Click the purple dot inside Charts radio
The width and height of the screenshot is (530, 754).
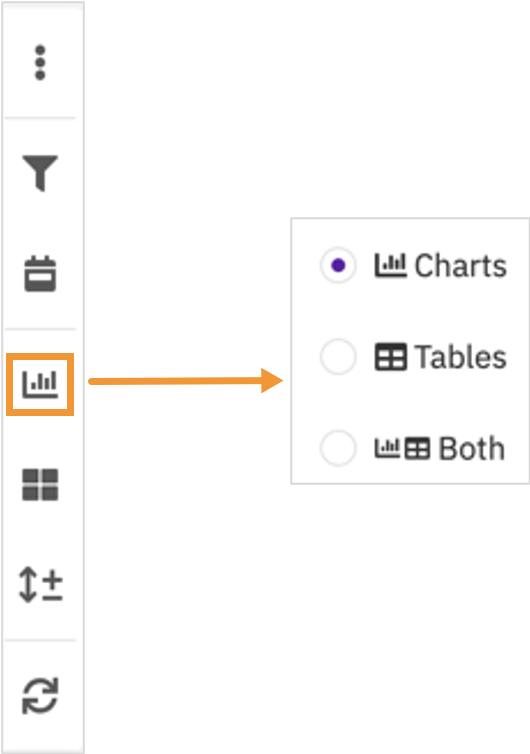(338, 265)
